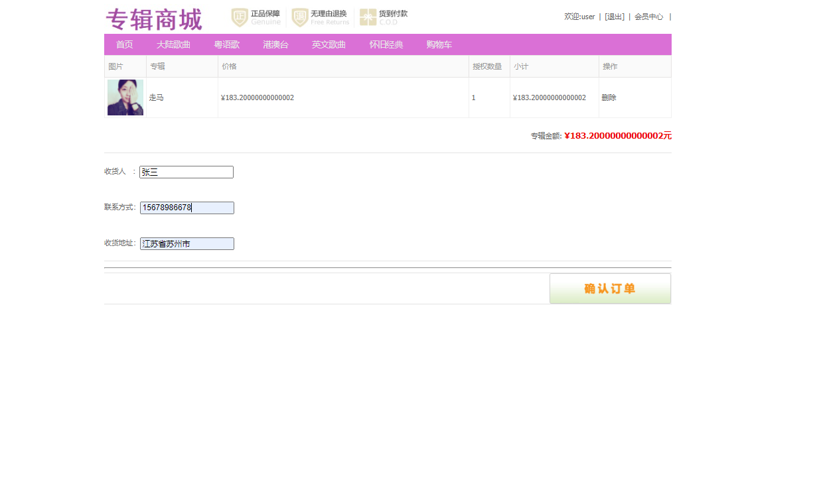This screenshot has height=504, width=813.
Task: Open the 怀旧经典 category
Action: tap(386, 44)
